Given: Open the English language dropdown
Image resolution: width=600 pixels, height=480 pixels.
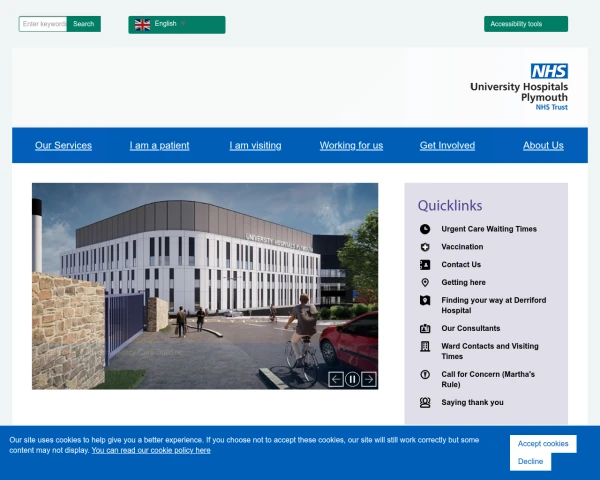Looking at the screenshot, I should 177,24.
